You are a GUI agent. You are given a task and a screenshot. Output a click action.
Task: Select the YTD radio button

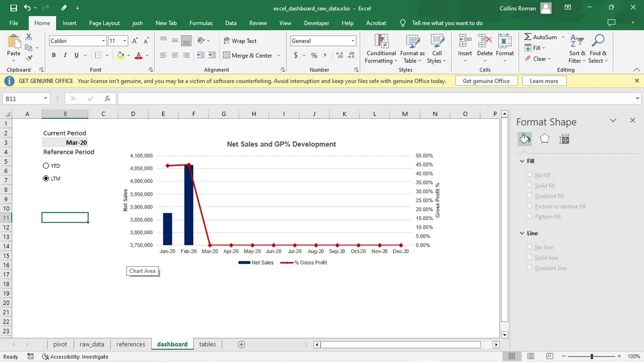[46, 166]
